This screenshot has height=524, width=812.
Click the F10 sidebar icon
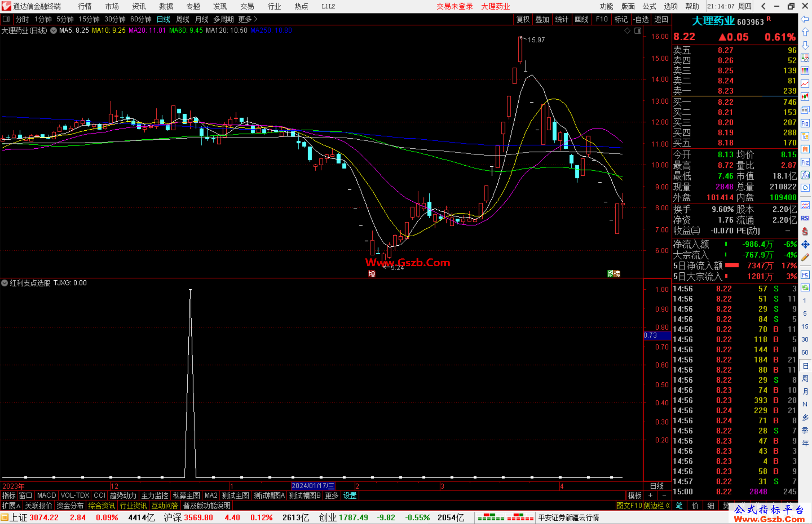(x=805, y=123)
